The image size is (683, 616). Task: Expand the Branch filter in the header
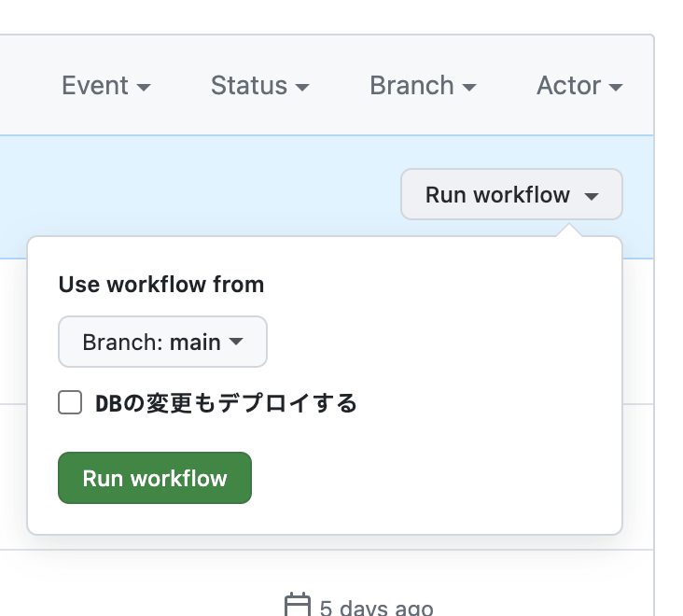tap(423, 85)
